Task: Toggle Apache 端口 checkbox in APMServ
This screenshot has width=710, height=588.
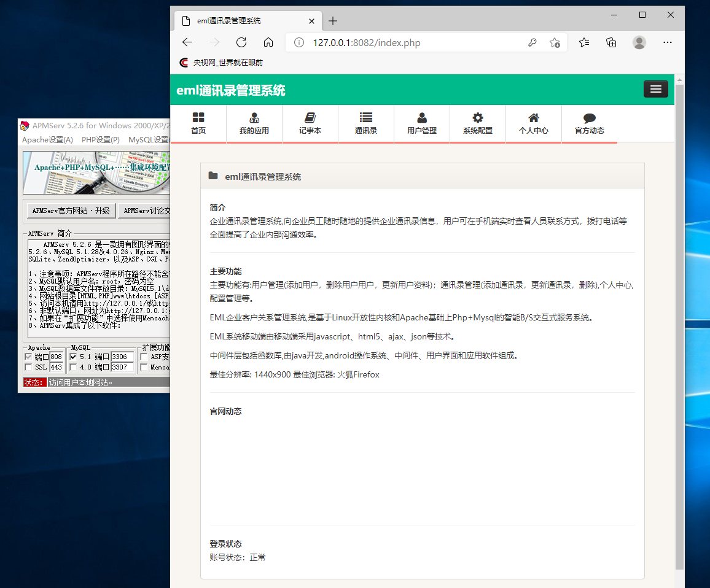Action: (28, 357)
